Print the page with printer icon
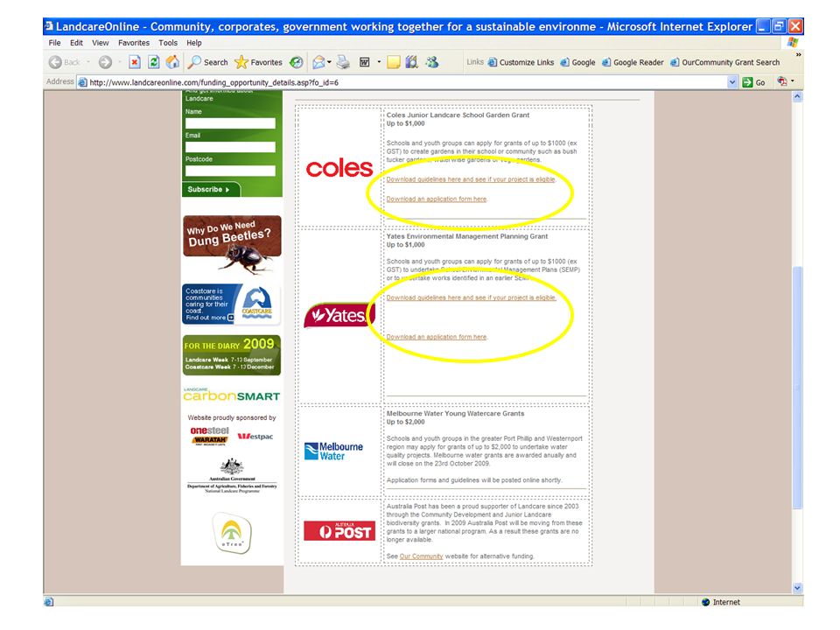 coord(343,62)
